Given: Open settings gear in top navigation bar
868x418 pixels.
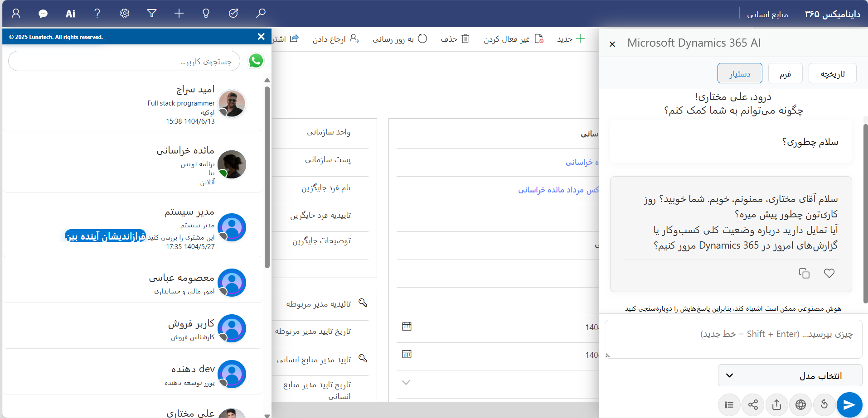Looking at the screenshot, I should [125, 14].
